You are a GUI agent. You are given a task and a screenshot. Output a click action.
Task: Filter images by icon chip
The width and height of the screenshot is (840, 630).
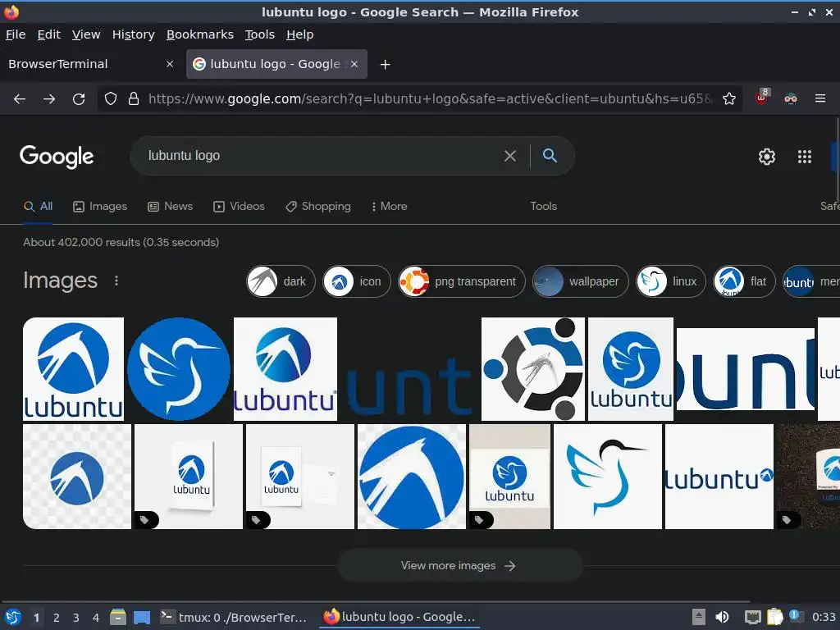click(357, 281)
